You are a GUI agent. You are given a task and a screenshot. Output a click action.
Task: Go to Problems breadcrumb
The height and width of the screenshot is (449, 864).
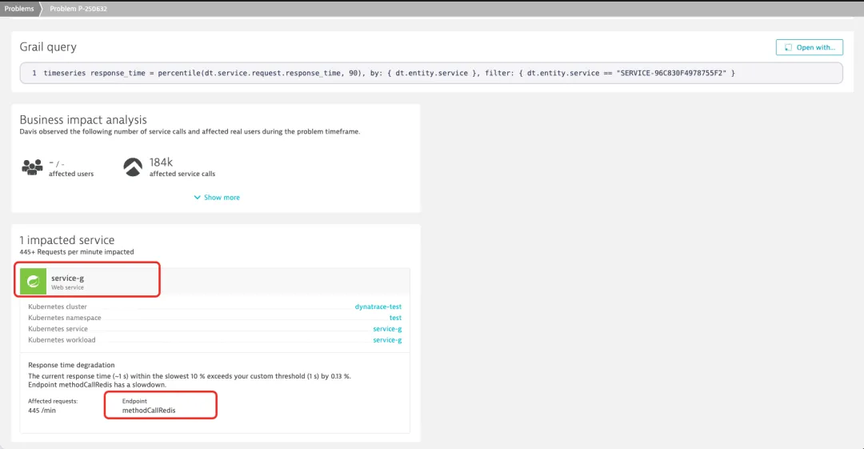click(x=19, y=9)
